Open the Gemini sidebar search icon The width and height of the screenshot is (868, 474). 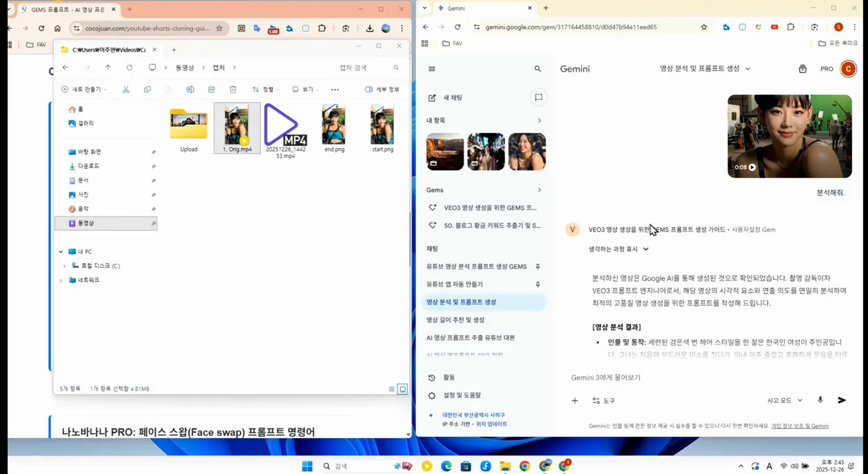(x=538, y=69)
